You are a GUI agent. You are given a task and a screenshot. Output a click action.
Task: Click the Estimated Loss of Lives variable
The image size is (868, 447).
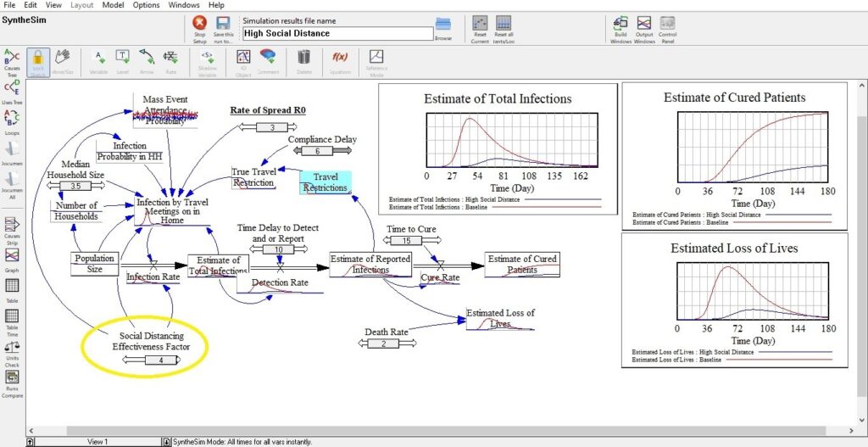click(x=500, y=318)
